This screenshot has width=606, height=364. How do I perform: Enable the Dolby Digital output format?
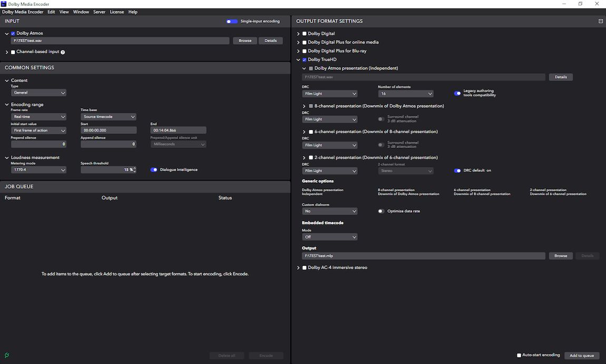click(x=304, y=33)
